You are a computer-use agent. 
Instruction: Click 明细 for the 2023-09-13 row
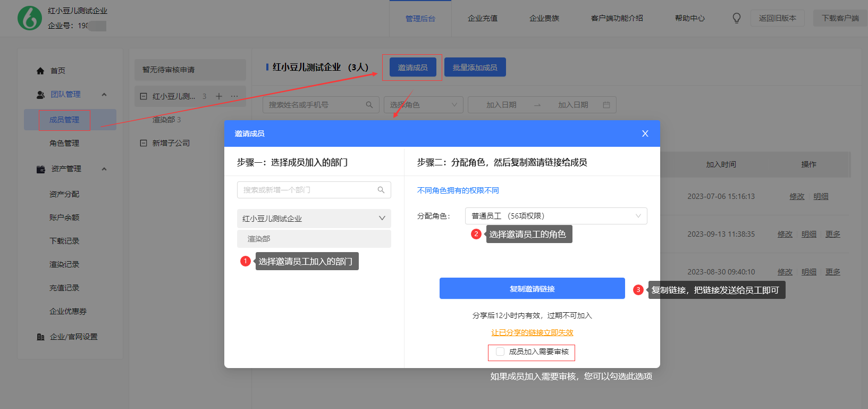(809, 234)
